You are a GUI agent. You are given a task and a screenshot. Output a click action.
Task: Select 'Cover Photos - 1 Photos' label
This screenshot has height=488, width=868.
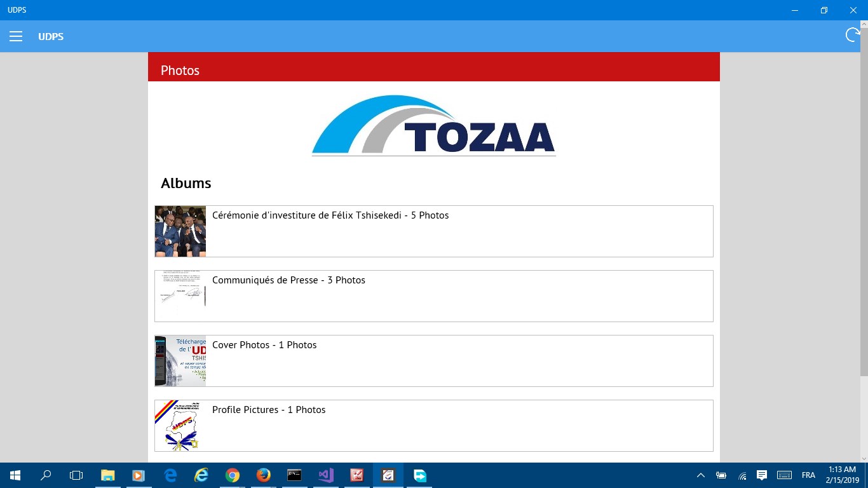[x=264, y=345]
